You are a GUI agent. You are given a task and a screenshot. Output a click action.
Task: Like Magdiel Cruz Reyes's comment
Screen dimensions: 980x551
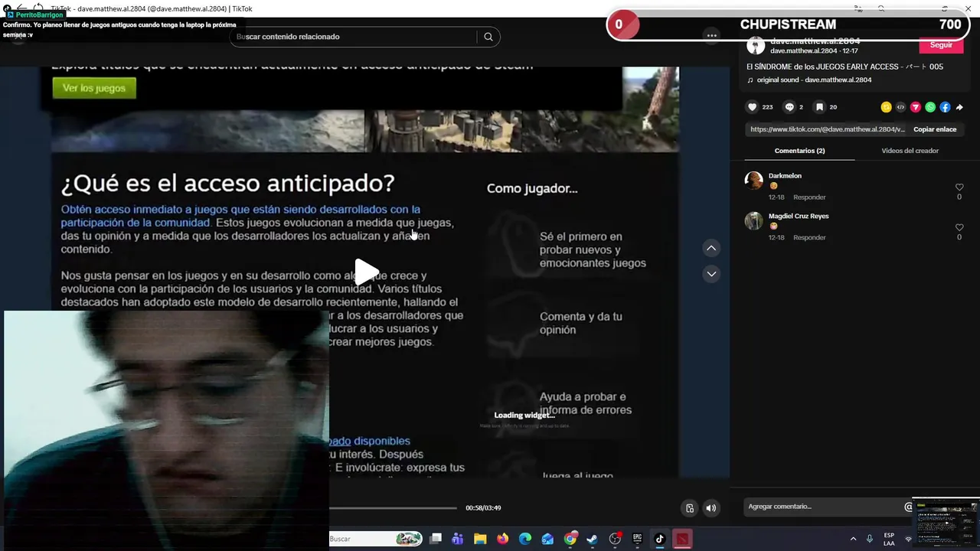pyautogui.click(x=959, y=227)
